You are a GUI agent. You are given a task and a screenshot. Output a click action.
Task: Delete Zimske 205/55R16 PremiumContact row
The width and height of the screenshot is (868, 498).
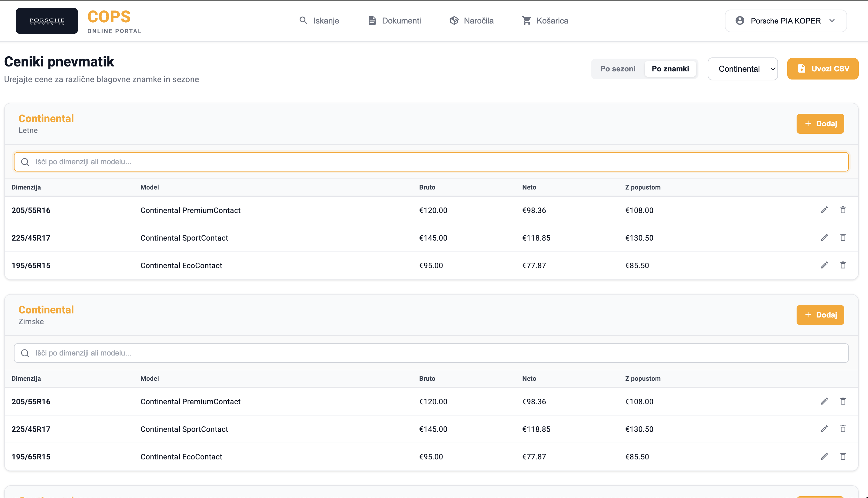pyautogui.click(x=843, y=401)
